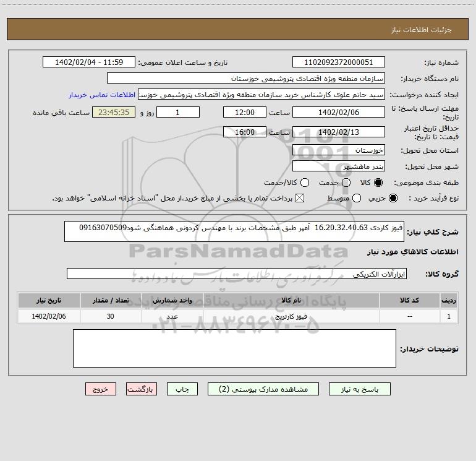Click the چاپ print button
The width and height of the screenshot is (476, 461).
[x=182, y=389]
